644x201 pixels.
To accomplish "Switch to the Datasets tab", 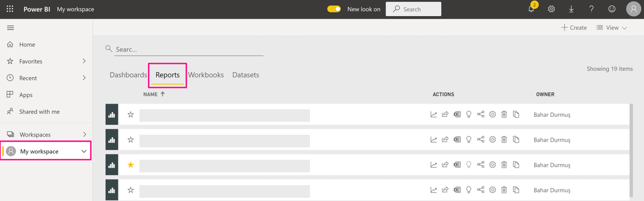I will click(x=246, y=75).
